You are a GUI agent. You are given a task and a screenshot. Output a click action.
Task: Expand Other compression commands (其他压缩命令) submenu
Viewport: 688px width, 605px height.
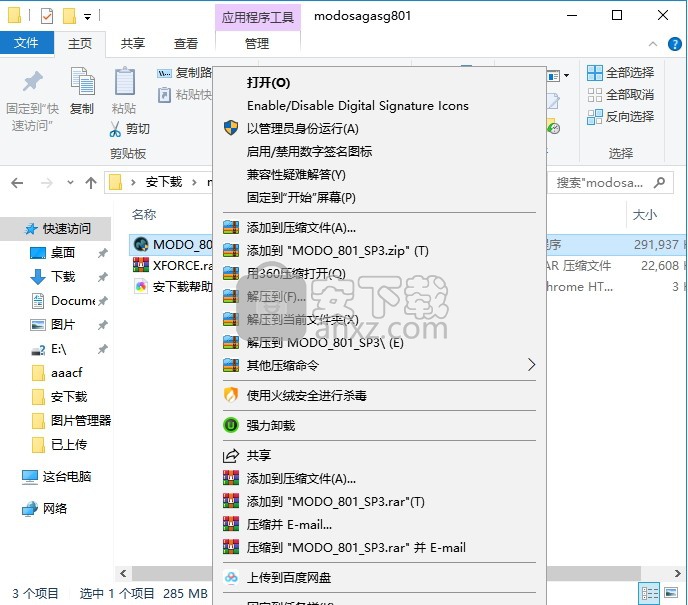pos(380,365)
